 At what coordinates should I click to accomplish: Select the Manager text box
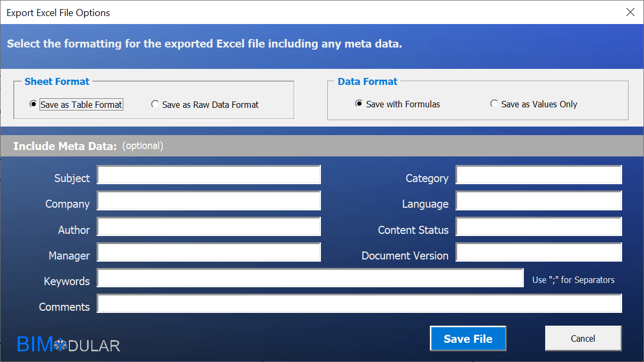click(208, 253)
